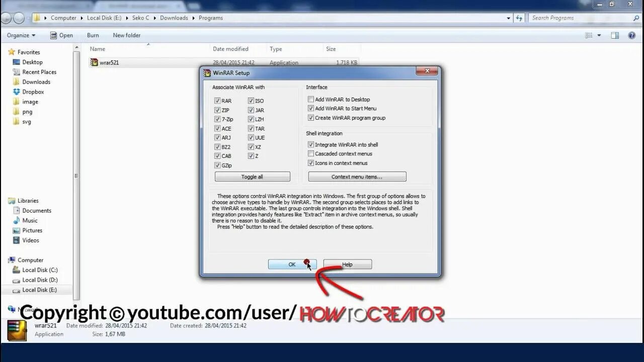644x362 pixels.
Task: Toggle the ARJ checkbox
Action: click(x=217, y=137)
